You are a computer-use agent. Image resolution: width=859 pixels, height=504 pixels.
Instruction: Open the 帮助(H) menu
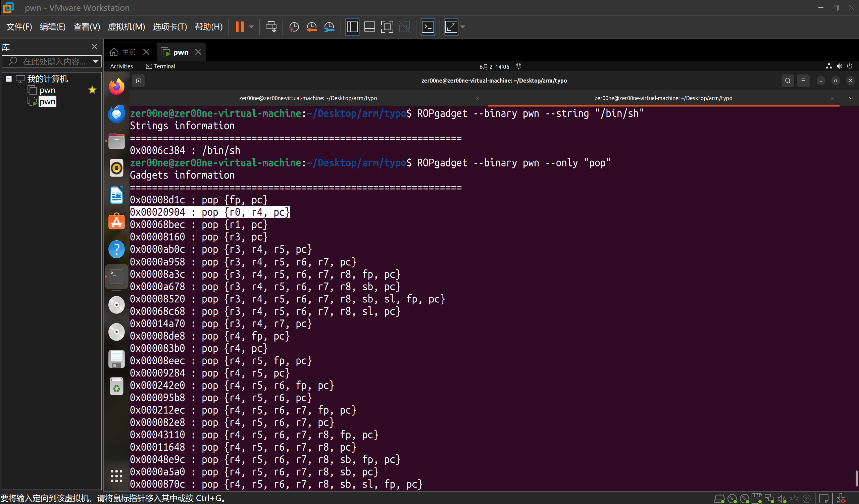[209, 27]
